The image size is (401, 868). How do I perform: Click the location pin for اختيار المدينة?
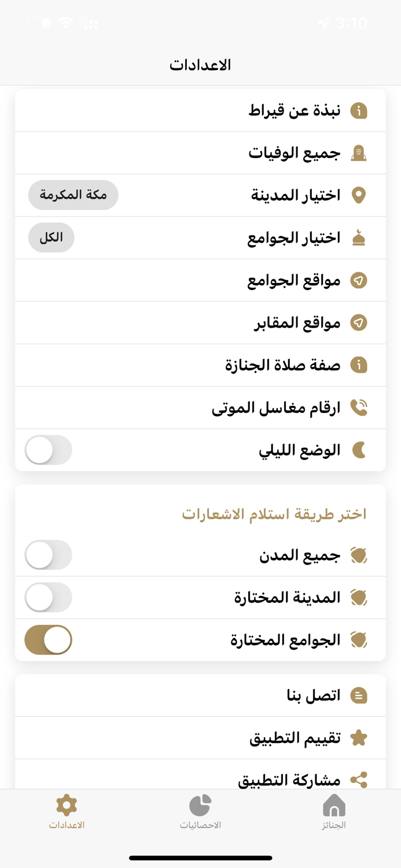(x=359, y=195)
